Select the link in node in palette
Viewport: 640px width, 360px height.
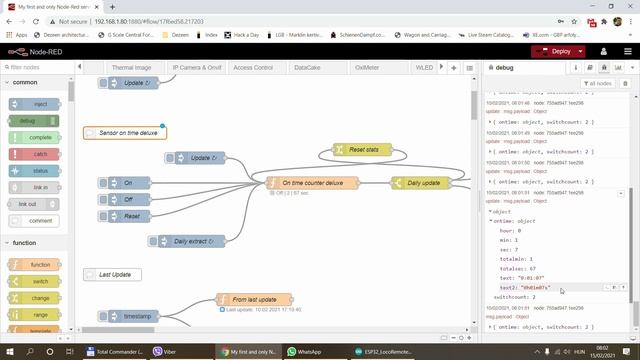coord(34,187)
